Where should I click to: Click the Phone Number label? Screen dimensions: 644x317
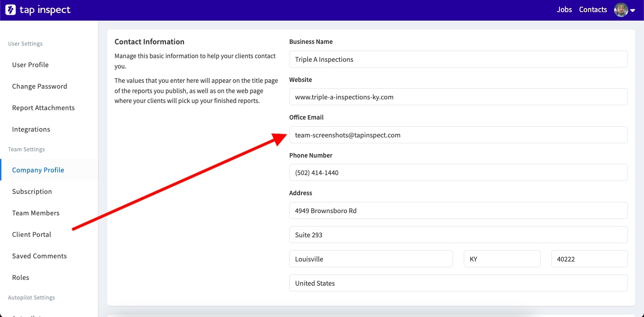click(311, 155)
